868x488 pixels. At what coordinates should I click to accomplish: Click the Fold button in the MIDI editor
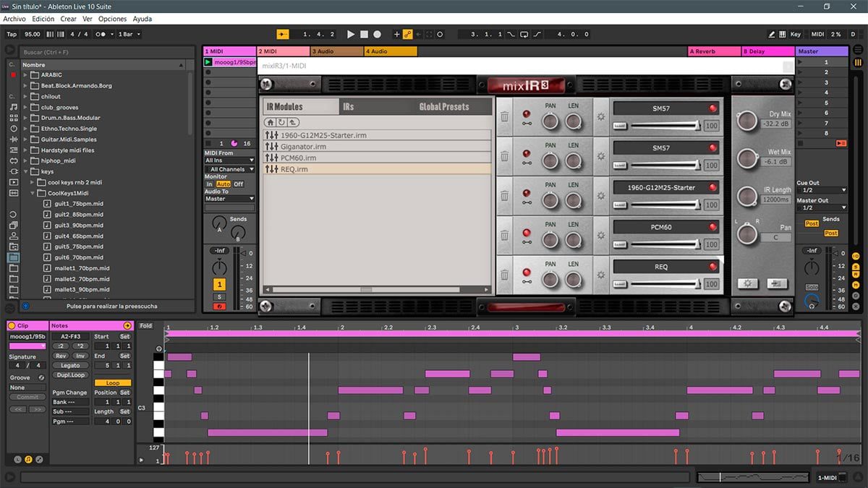(146, 326)
